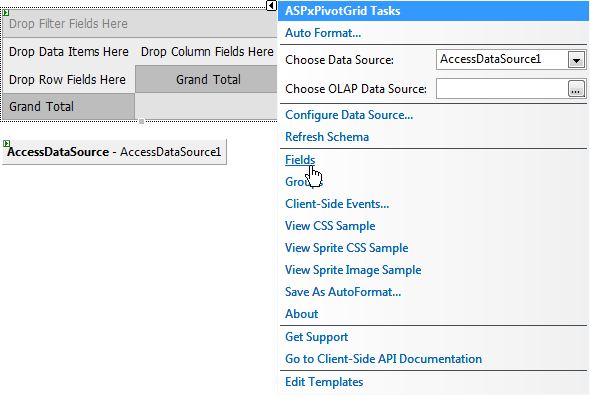Open the Groups link

pyautogui.click(x=304, y=182)
